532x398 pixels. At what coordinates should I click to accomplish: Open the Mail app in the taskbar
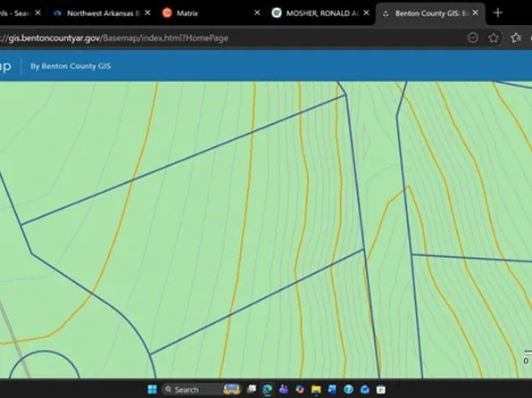(365, 389)
